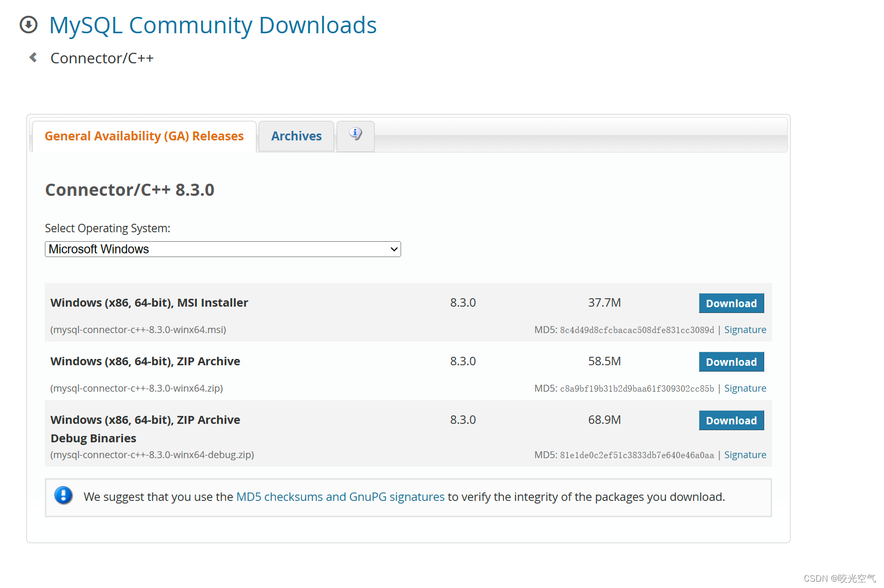Click the back chevron next to Connector/C++
884x588 pixels.
pos(33,58)
